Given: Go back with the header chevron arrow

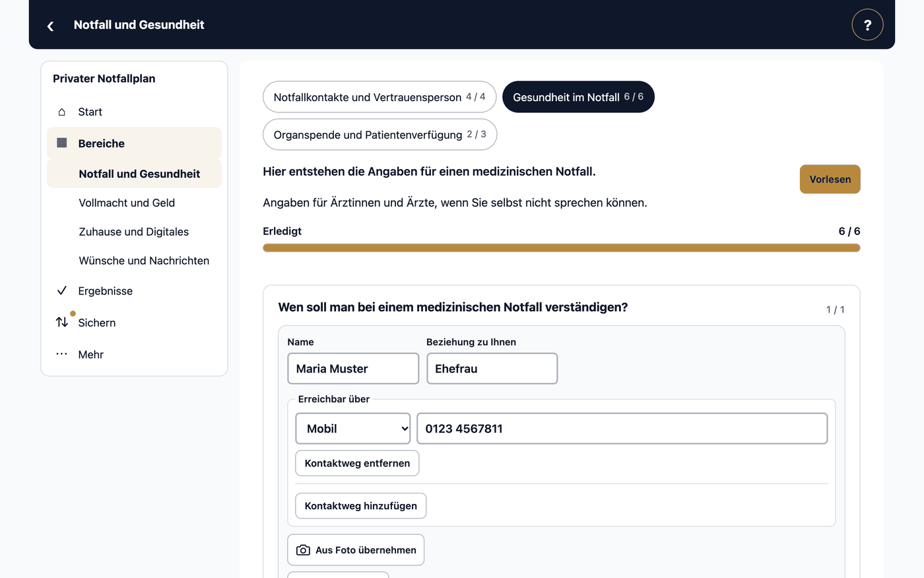Looking at the screenshot, I should coord(50,26).
